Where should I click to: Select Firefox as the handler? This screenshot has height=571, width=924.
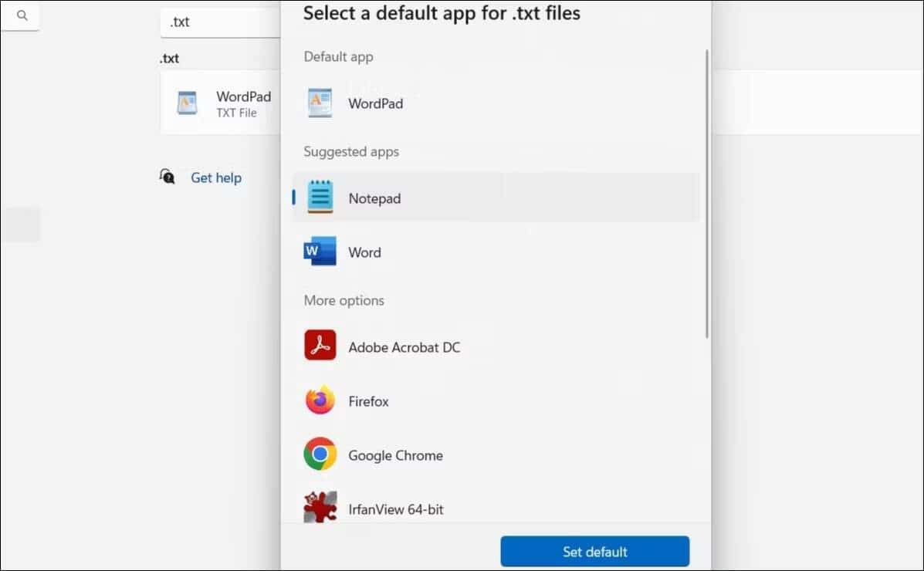368,400
